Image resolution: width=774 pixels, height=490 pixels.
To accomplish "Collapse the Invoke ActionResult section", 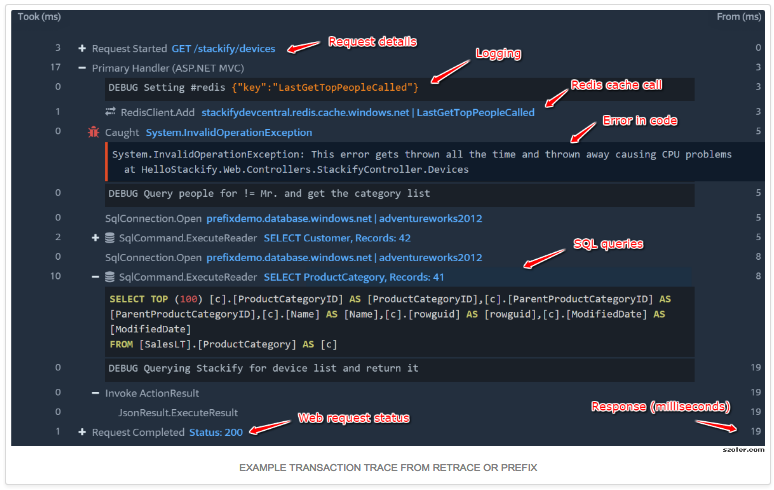I will coord(95,393).
